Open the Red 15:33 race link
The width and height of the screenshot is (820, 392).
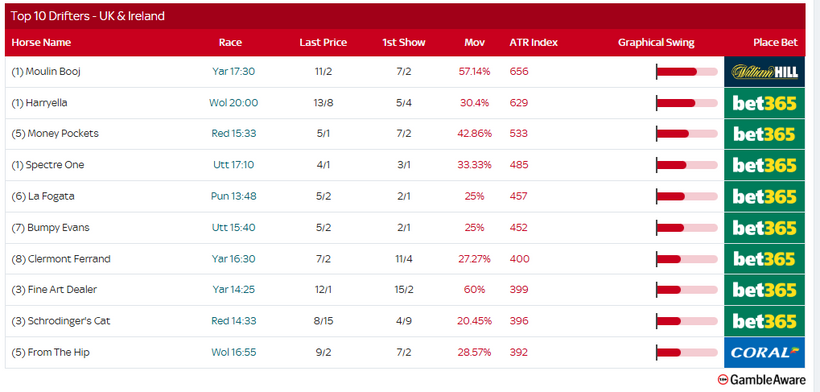234,133
